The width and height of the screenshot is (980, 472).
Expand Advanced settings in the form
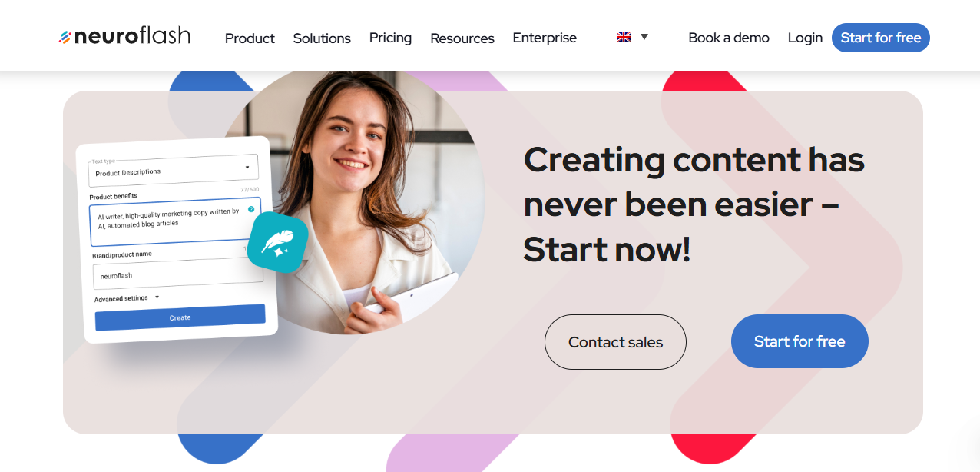pyautogui.click(x=127, y=298)
